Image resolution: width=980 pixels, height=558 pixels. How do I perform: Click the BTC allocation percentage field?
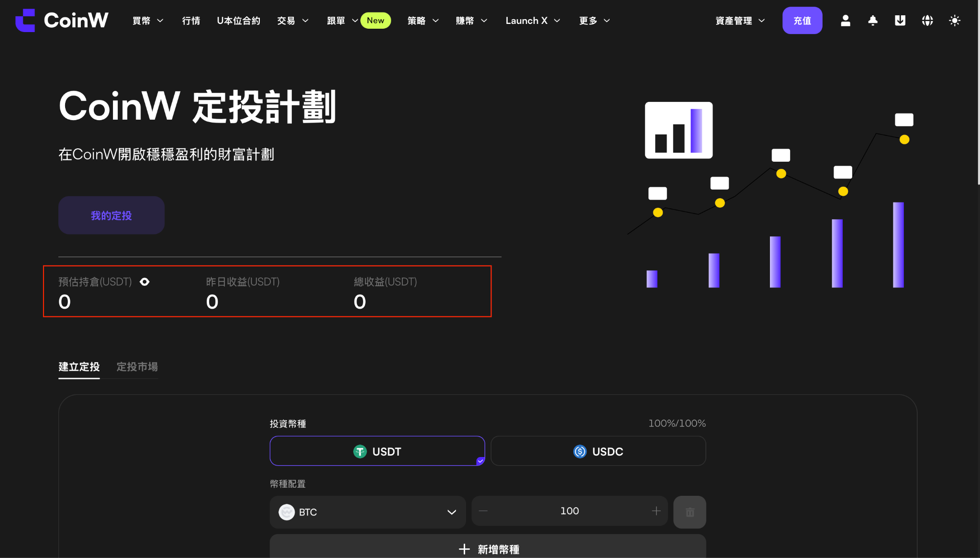pos(569,511)
